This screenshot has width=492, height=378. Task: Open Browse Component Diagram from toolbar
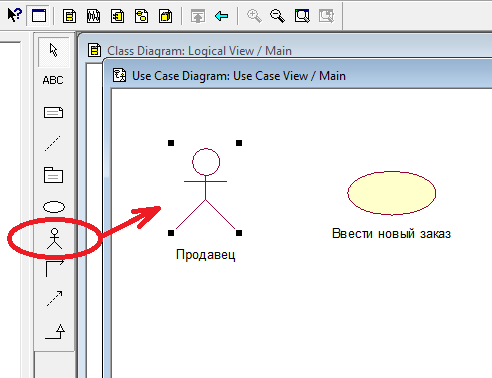click(117, 16)
